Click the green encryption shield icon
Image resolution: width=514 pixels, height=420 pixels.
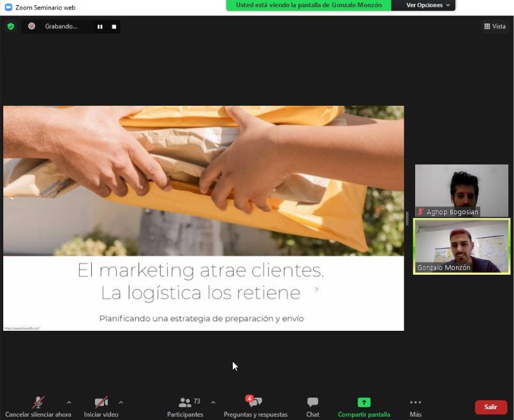point(10,26)
